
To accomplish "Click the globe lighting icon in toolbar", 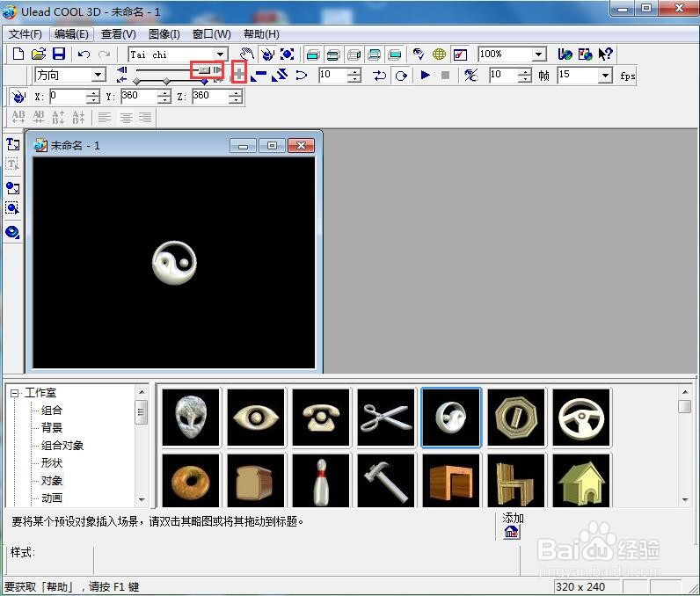I will pos(439,54).
